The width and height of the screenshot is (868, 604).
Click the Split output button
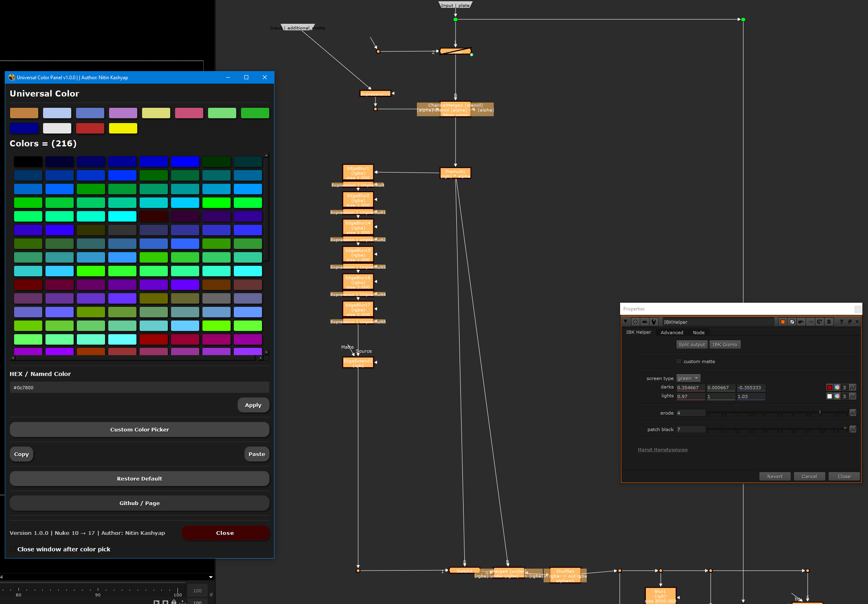pos(692,345)
